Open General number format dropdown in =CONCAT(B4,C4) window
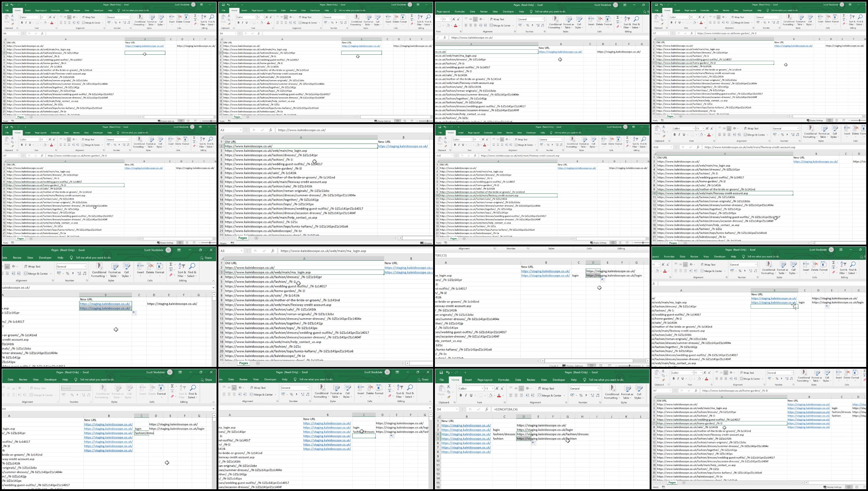Screen dimensions: 868x491 598,388
